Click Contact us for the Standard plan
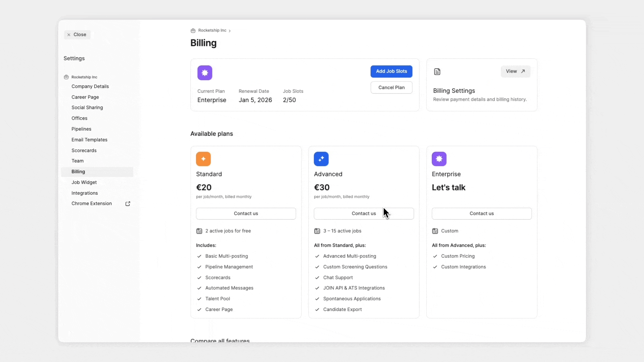This screenshot has height=362, width=644. pyautogui.click(x=246, y=214)
